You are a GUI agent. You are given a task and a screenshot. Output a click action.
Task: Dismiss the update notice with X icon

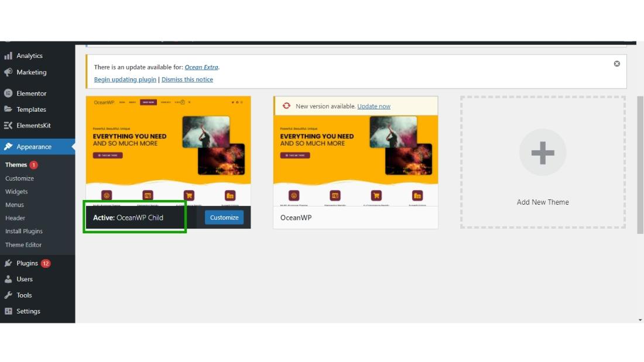coord(617,64)
